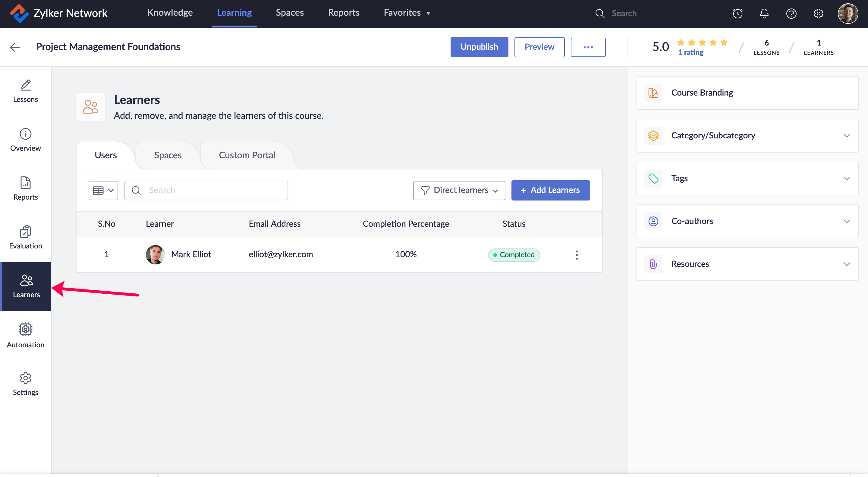Viewport: 868px width, 477px height.
Task: Open the Direct learners filter dropdown
Action: (x=459, y=191)
